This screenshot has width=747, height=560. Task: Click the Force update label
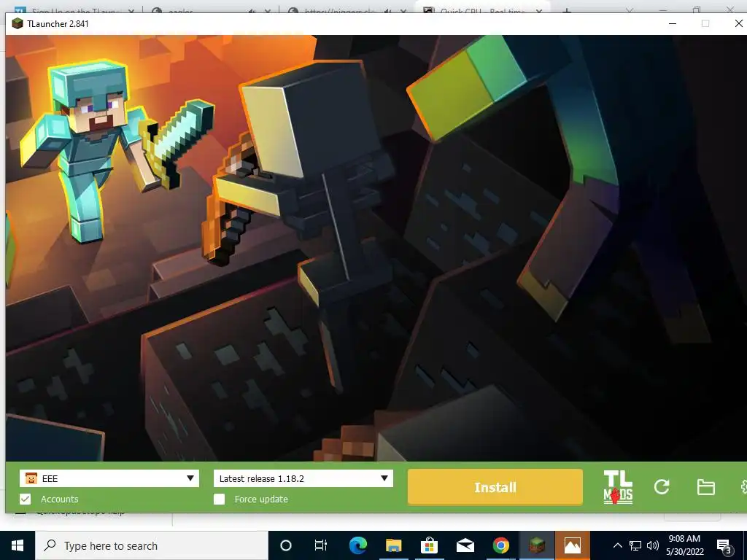[x=261, y=499]
